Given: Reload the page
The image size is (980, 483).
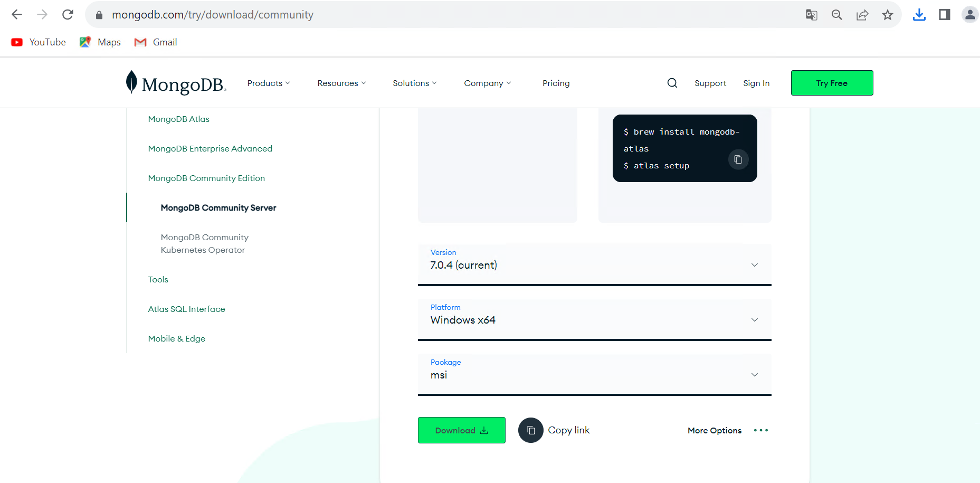Looking at the screenshot, I should coord(68,15).
